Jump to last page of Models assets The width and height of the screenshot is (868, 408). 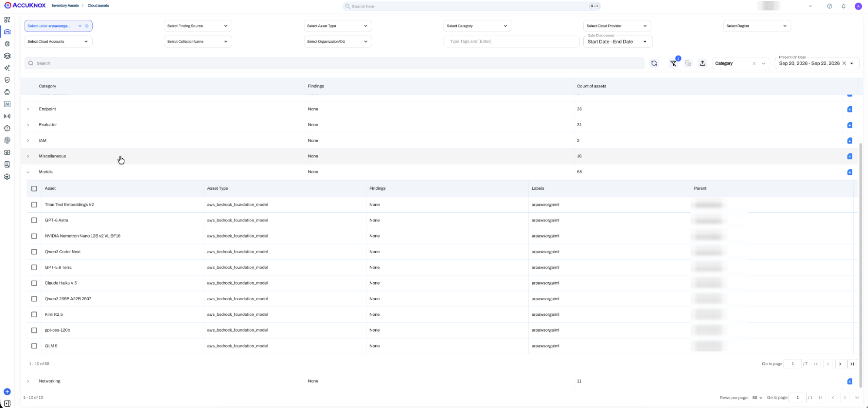852,364
